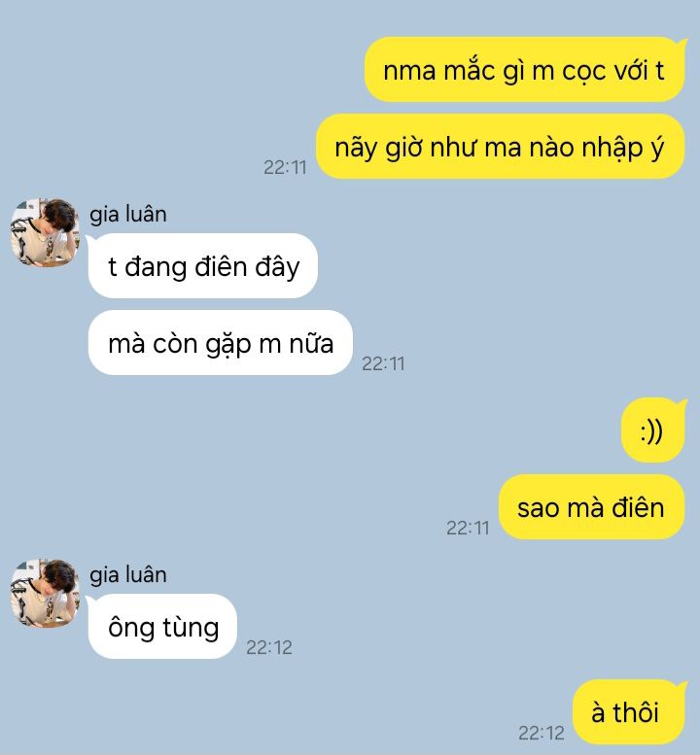Tap the 22:11 timestamp after 'mà còn gặp m nữa'
700x755 pixels.
[383, 363]
